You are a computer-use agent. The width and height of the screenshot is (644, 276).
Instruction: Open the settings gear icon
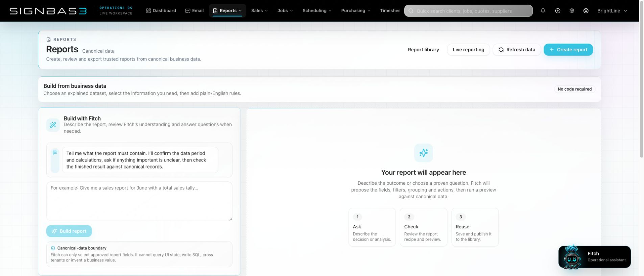572,11
